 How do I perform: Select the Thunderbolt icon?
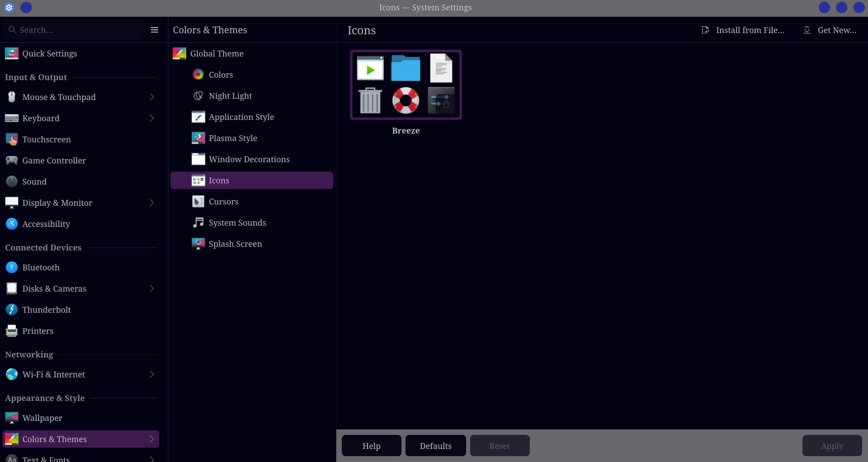pos(12,310)
